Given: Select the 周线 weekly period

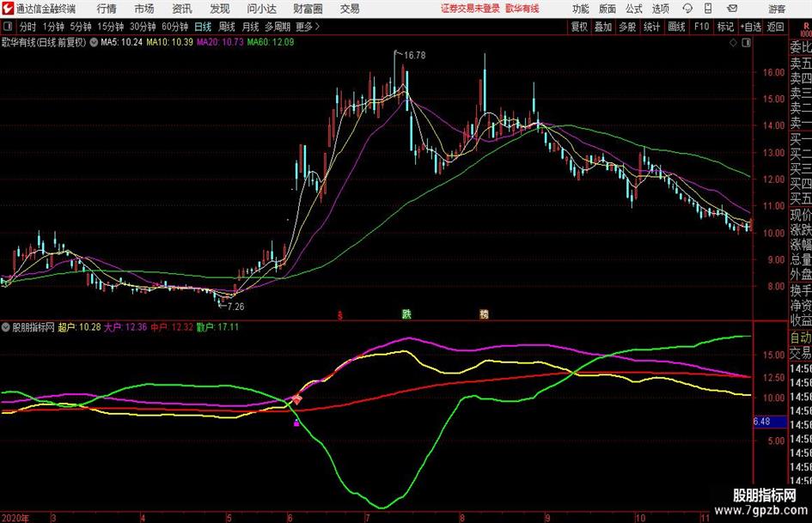Looking at the screenshot, I should pos(226,27).
